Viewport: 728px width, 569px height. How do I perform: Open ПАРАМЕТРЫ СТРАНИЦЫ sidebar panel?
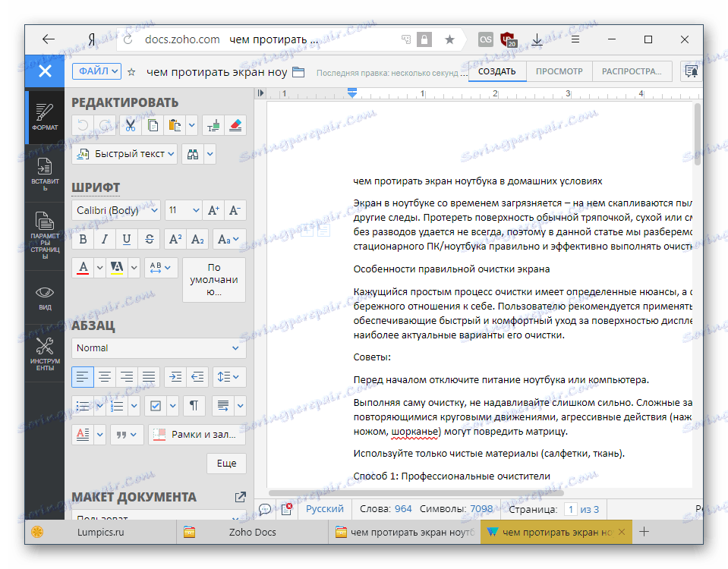pos(45,236)
